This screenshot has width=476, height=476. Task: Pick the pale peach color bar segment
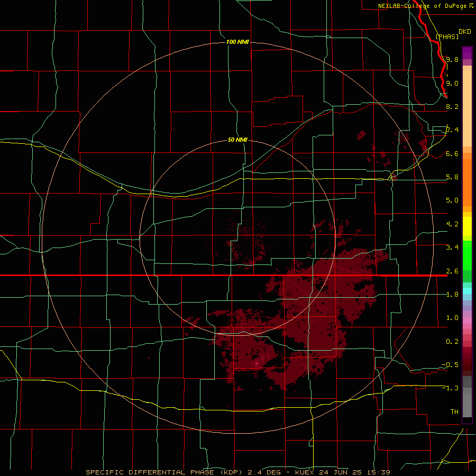(x=467, y=108)
